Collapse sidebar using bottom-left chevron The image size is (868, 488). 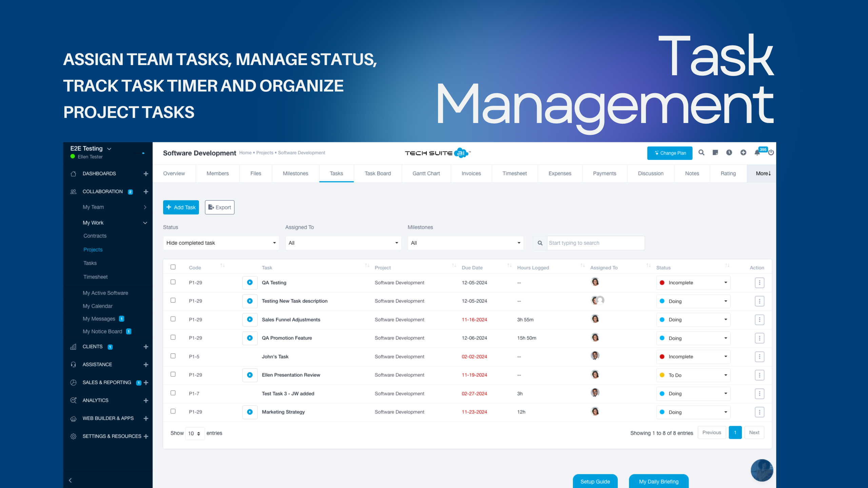tap(71, 480)
